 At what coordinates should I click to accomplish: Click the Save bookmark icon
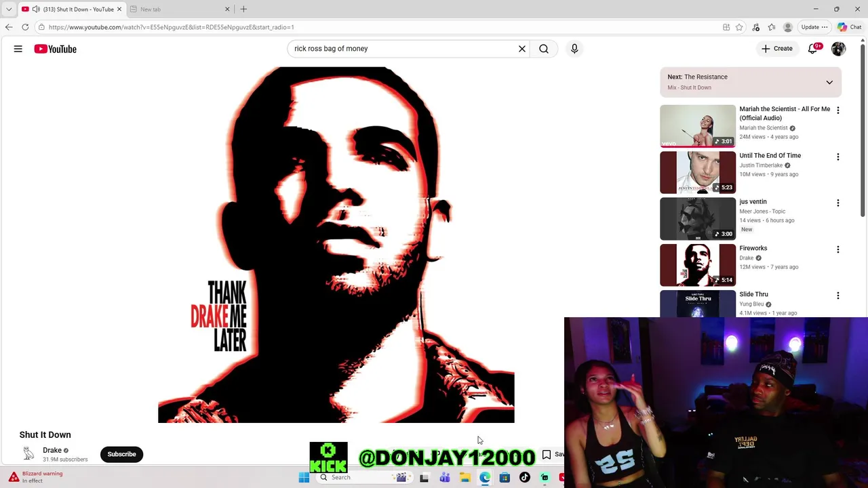(x=547, y=454)
